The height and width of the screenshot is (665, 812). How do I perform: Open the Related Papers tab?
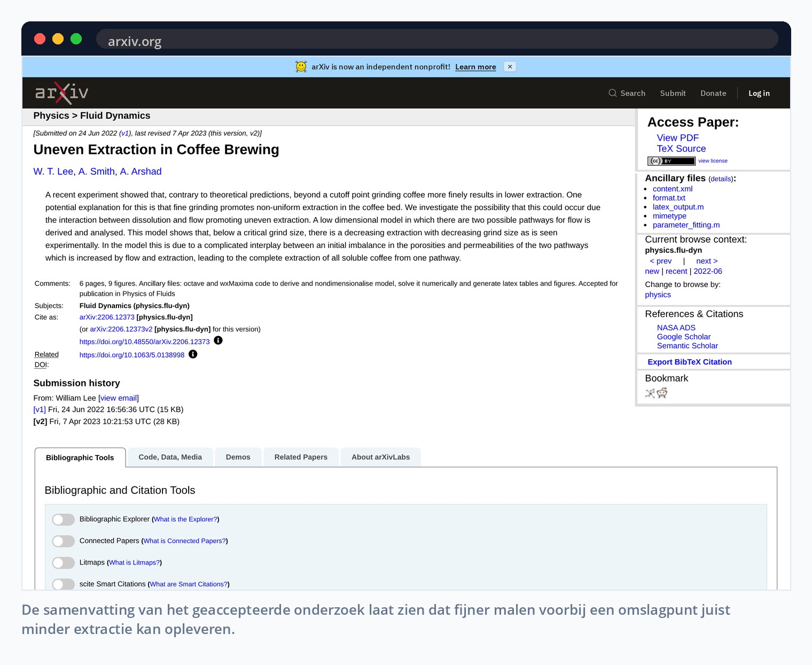[301, 457]
